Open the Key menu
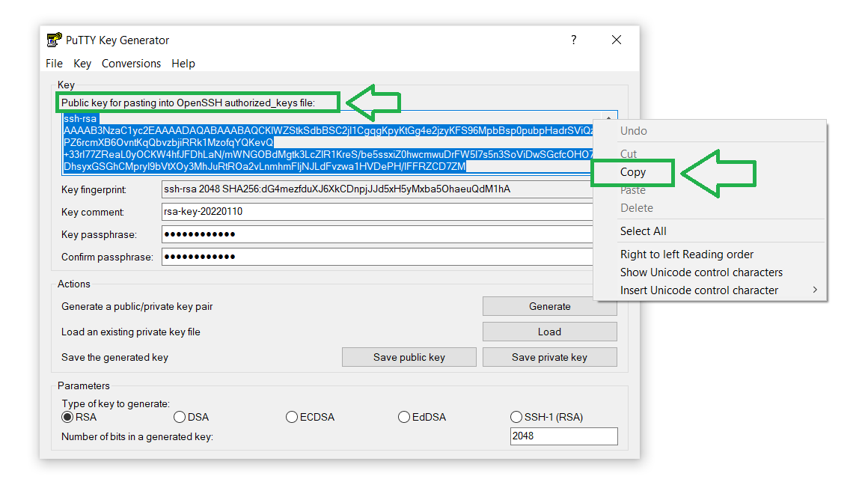 click(x=82, y=64)
